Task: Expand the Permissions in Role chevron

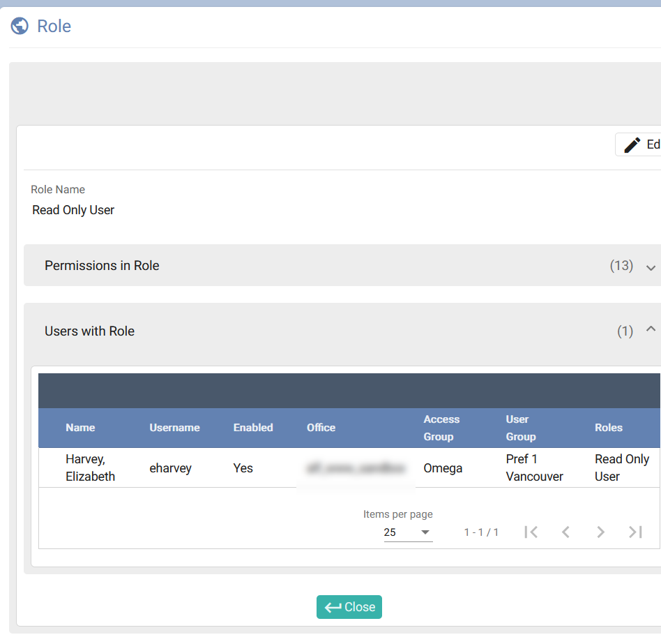Action: pos(651,267)
